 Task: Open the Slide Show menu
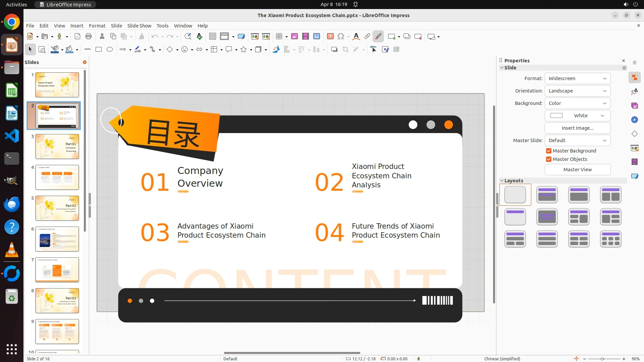point(139,26)
